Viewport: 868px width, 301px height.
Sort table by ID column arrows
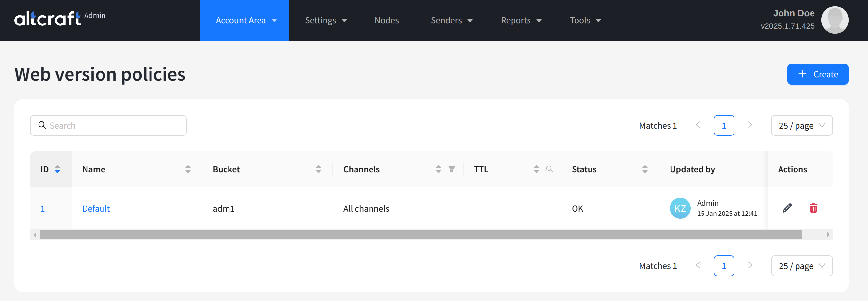click(57, 169)
